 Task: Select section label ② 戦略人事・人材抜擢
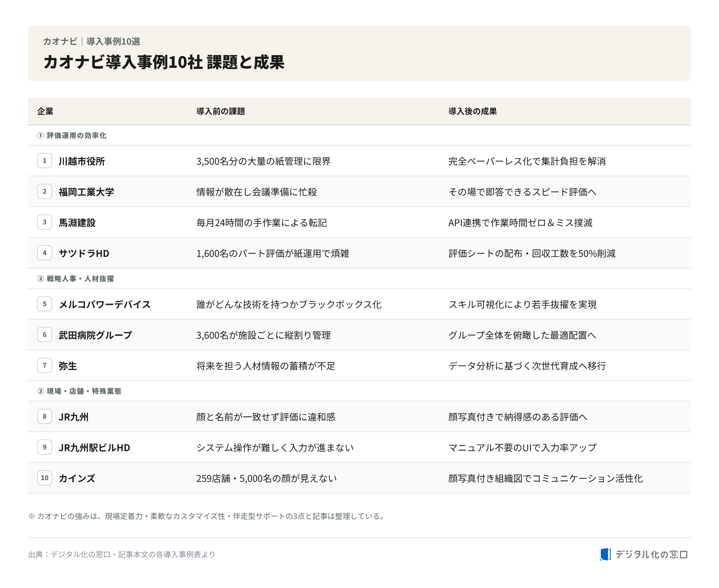[x=75, y=278]
